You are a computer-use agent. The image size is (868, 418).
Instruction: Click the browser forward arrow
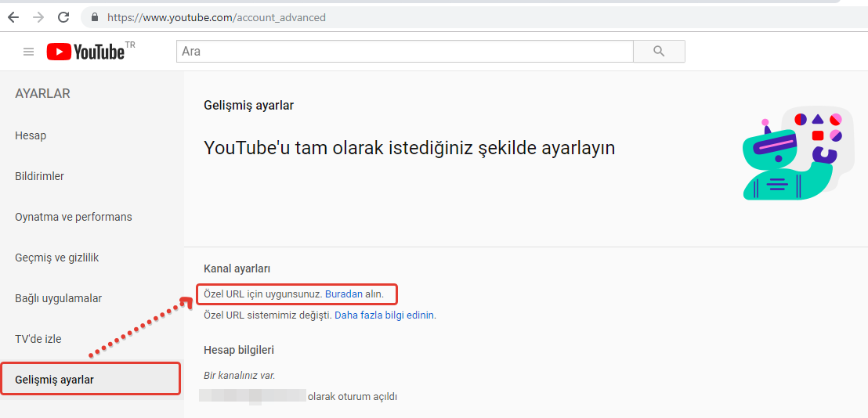coord(38,17)
